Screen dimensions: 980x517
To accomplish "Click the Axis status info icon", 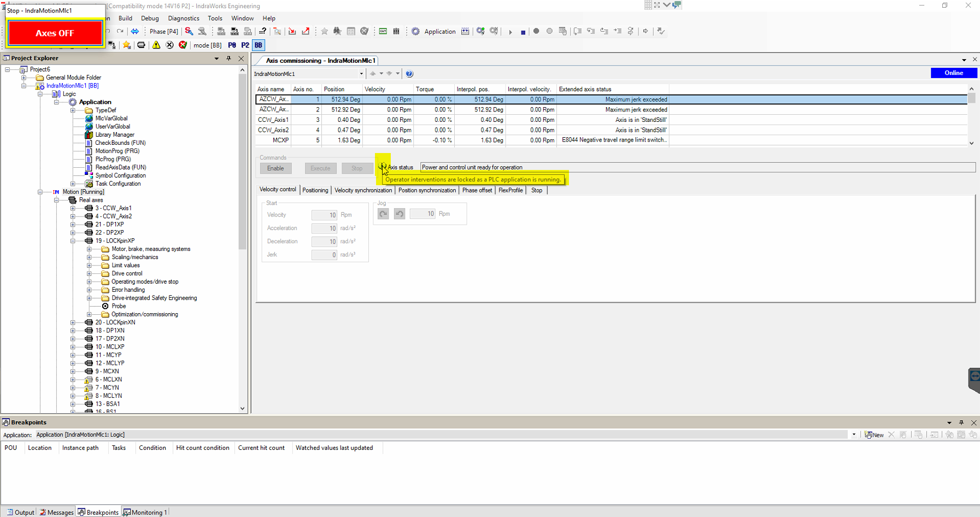I will 383,167.
